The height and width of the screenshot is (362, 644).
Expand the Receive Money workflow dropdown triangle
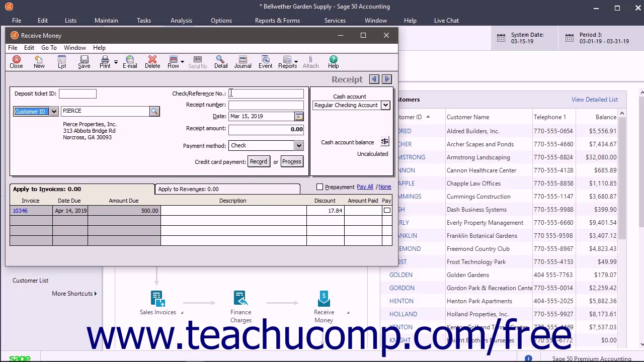pyautogui.click(x=348, y=313)
